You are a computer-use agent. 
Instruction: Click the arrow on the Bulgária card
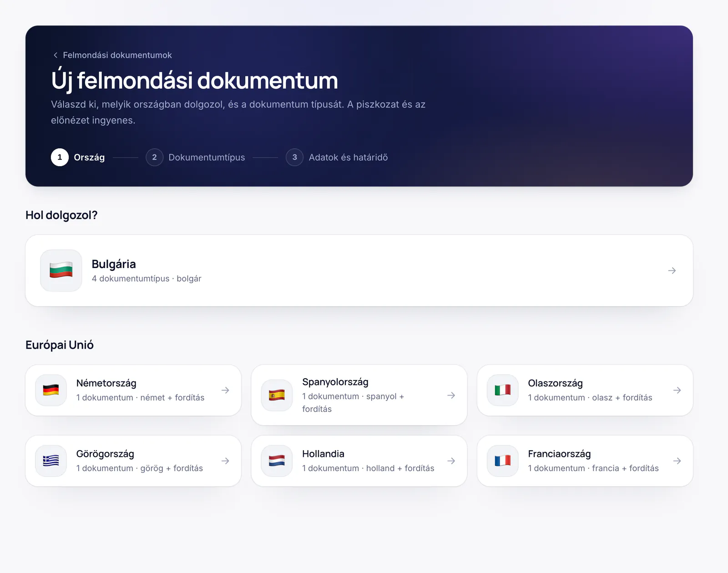point(672,270)
